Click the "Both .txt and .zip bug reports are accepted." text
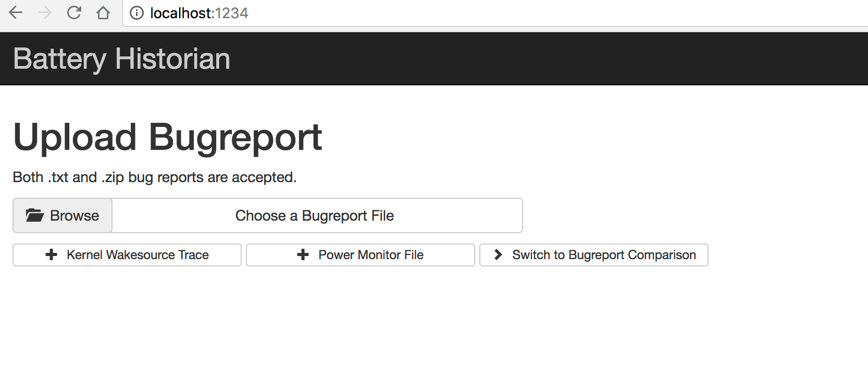868x383 pixels. (x=155, y=177)
